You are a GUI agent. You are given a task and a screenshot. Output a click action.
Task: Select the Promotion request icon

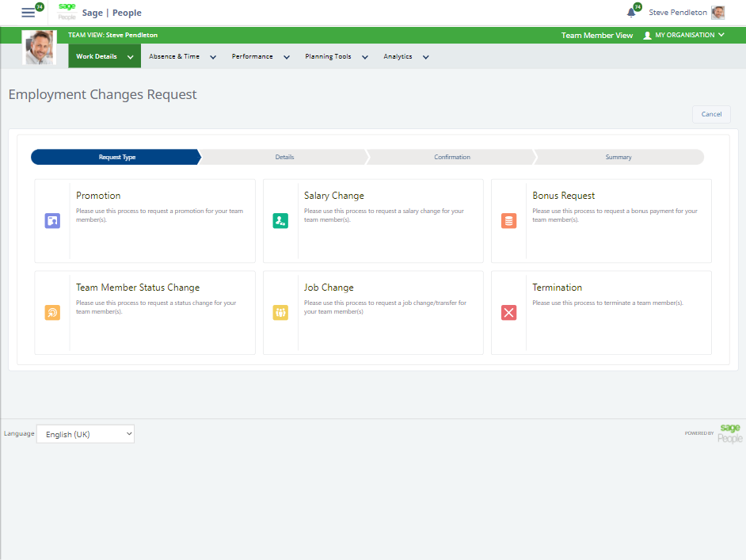click(52, 220)
